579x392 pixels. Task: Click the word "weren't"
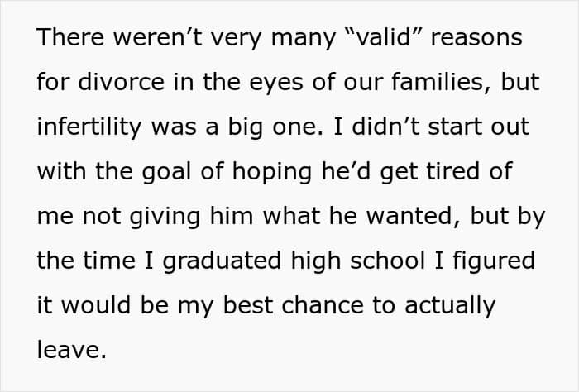[x=157, y=38]
